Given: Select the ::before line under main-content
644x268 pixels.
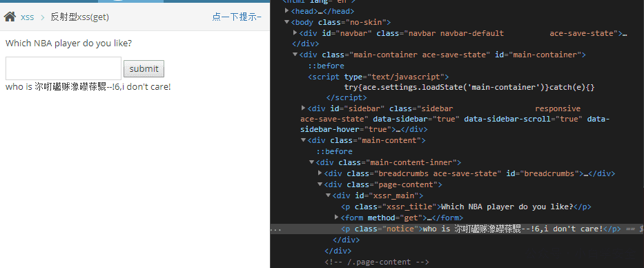Looking at the screenshot, I should click(x=334, y=151).
